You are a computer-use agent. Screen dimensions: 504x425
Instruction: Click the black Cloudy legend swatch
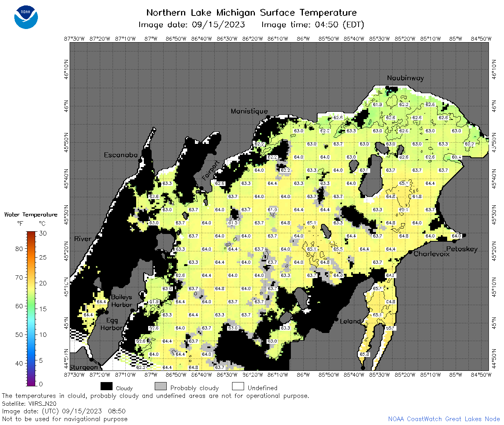click(106, 386)
